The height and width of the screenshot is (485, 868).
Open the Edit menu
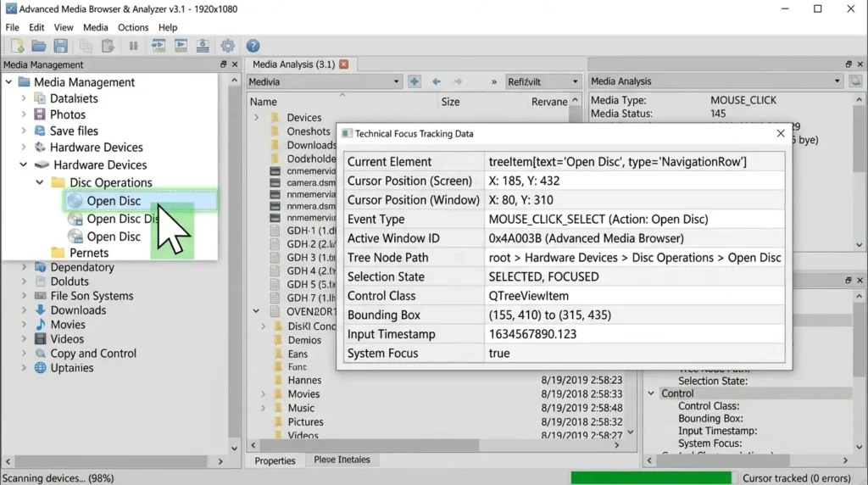click(36, 27)
